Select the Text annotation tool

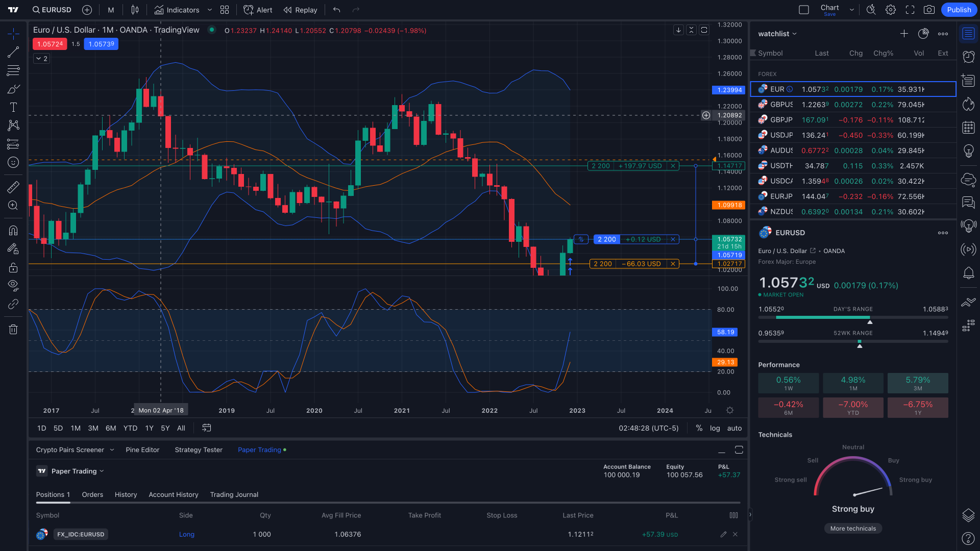pyautogui.click(x=13, y=107)
